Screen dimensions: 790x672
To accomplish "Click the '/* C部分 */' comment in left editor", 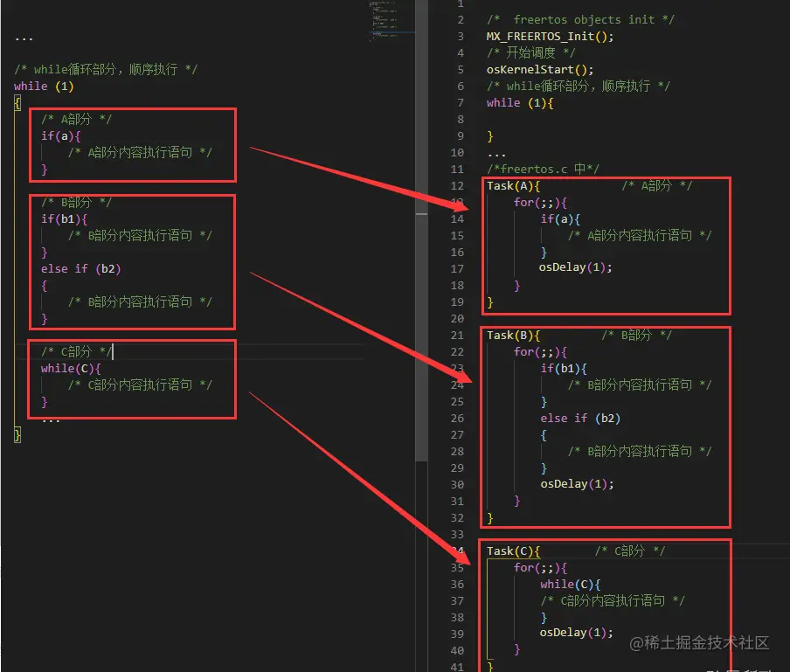I will pos(76,351).
